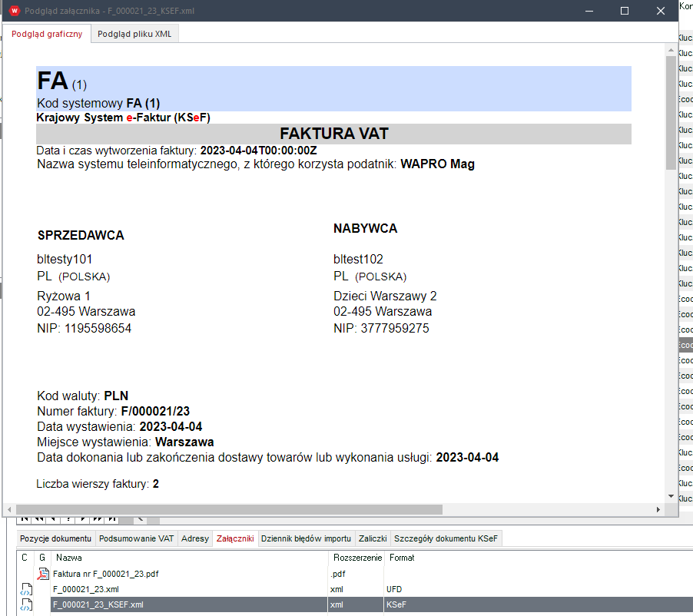Sort attachments by Nazwa column header
The width and height of the screenshot is (693, 616).
pyautogui.click(x=69, y=557)
